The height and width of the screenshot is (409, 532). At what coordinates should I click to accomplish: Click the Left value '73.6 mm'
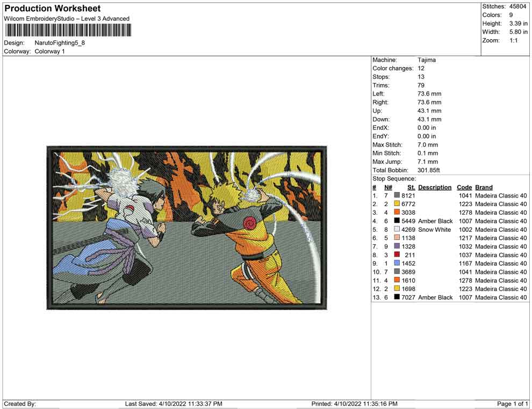(429, 94)
